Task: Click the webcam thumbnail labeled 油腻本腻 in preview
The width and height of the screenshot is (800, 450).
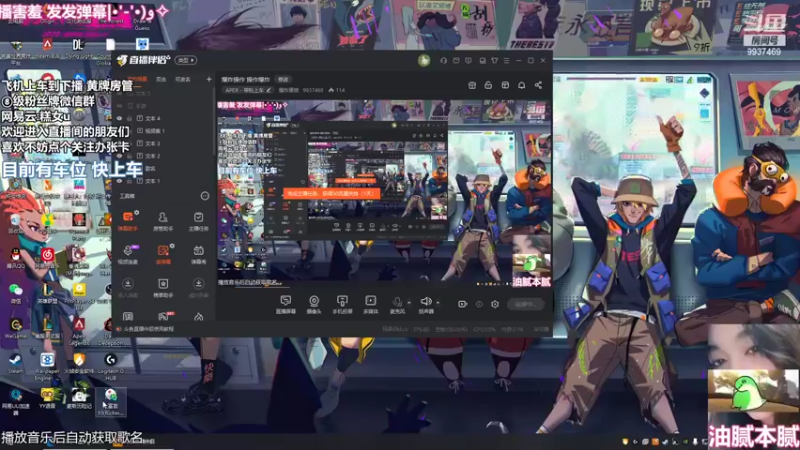Action: coord(531,260)
